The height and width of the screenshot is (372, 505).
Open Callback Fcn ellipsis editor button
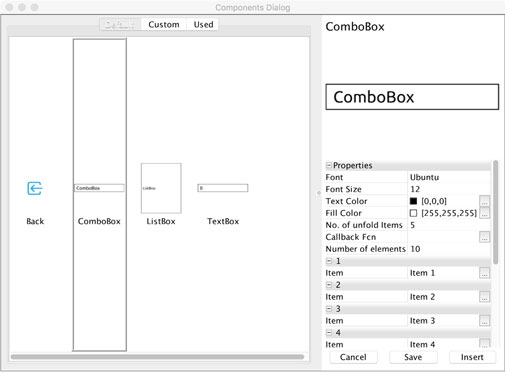tap(485, 237)
